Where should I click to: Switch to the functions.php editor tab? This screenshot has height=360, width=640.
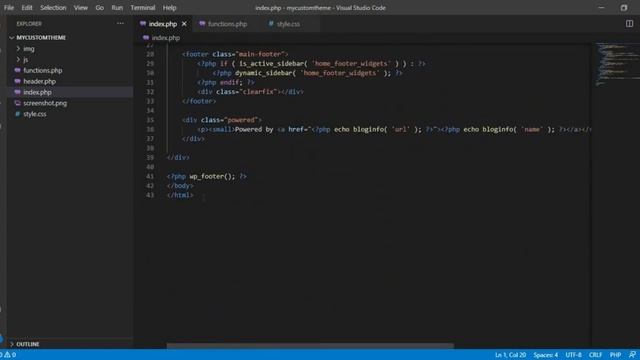pos(227,24)
